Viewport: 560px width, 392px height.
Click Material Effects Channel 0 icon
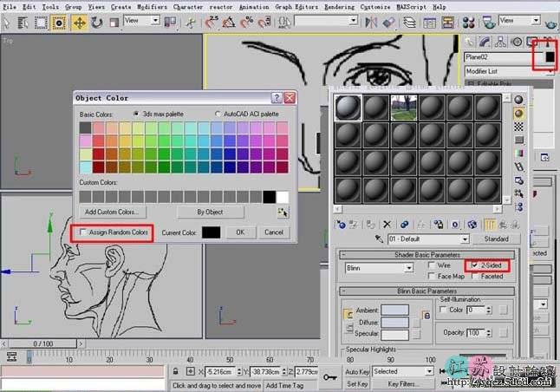pyautogui.click(x=455, y=225)
